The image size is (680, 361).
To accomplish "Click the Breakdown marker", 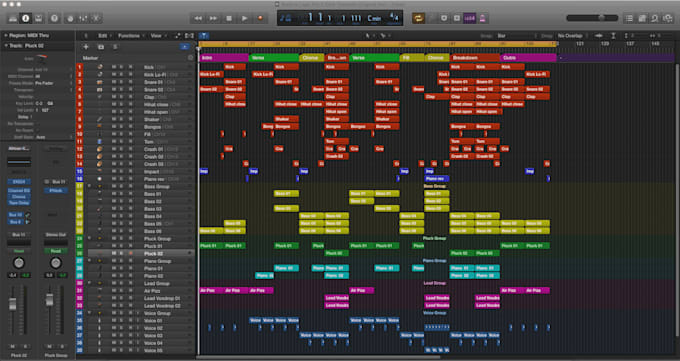I will pyautogui.click(x=475, y=58).
